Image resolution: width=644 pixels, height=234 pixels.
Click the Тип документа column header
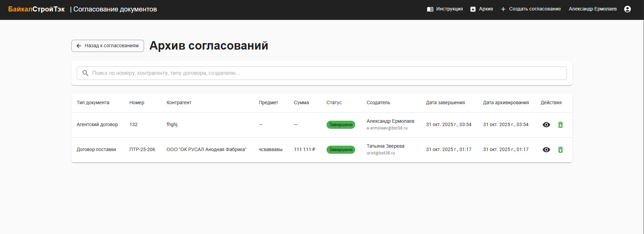pos(93,103)
